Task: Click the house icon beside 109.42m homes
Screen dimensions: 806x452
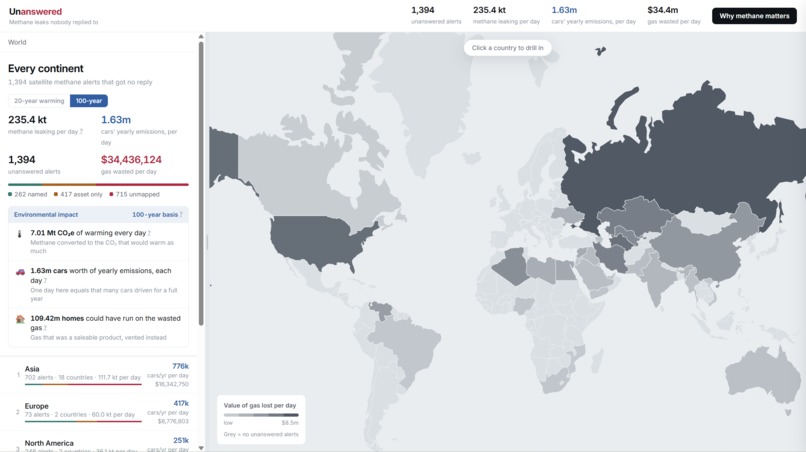Action: point(20,319)
